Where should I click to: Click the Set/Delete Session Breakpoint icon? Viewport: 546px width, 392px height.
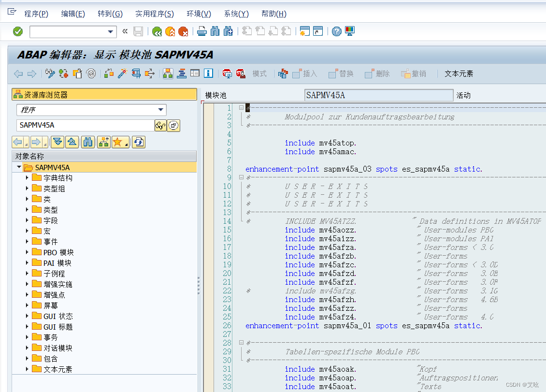[x=227, y=73]
